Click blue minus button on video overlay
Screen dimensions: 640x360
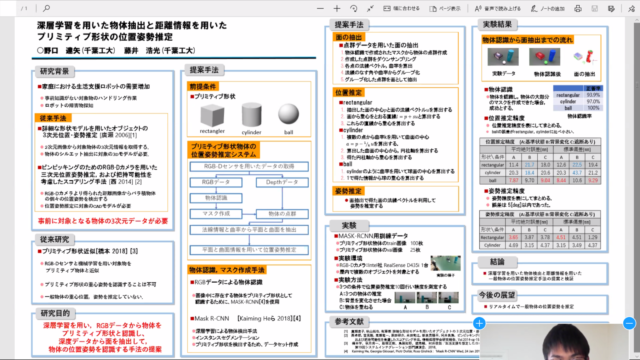click(629, 323)
